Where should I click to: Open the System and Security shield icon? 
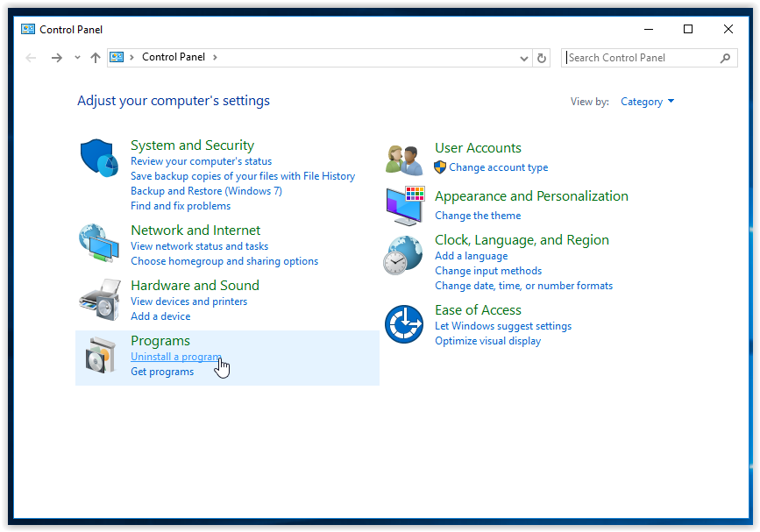tap(99, 158)
